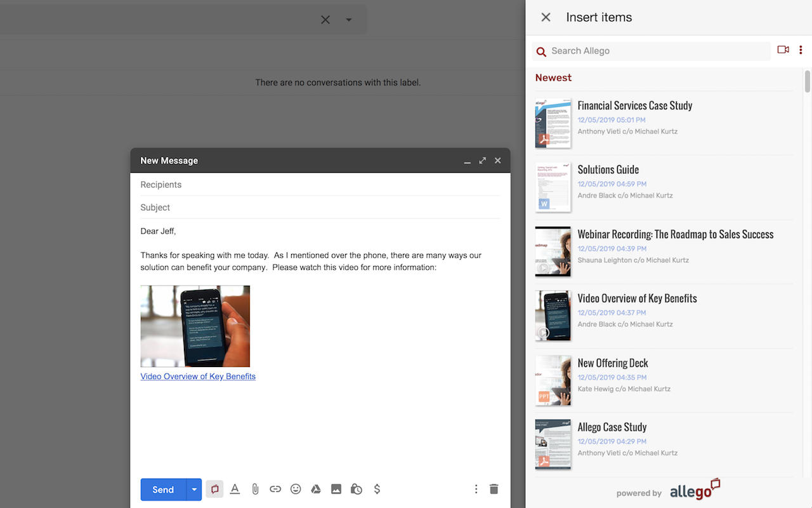Click date 12/05/2019 04:59 PM
The image size is (812, 508).
tap(612, 184)
